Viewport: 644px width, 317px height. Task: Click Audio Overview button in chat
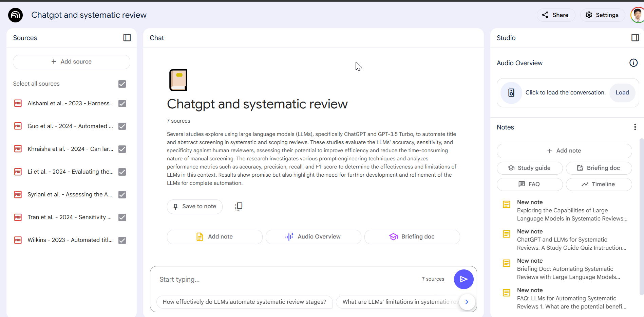(313, 237)
